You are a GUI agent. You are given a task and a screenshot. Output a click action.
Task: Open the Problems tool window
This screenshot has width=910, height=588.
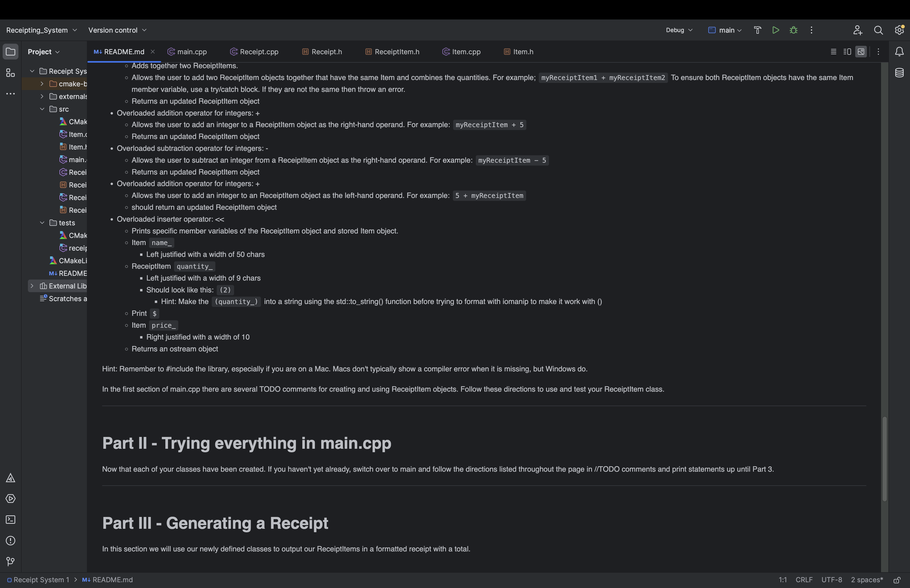10,541
